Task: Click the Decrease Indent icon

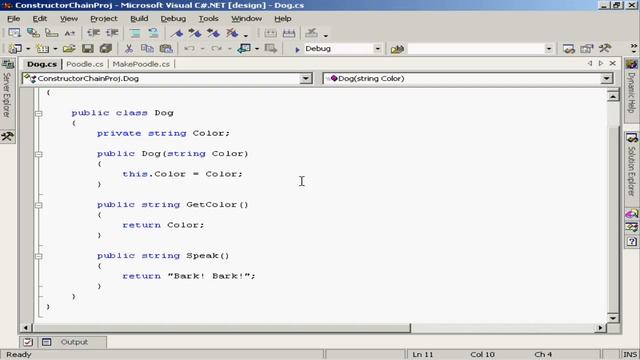Action: click(93, 33)
